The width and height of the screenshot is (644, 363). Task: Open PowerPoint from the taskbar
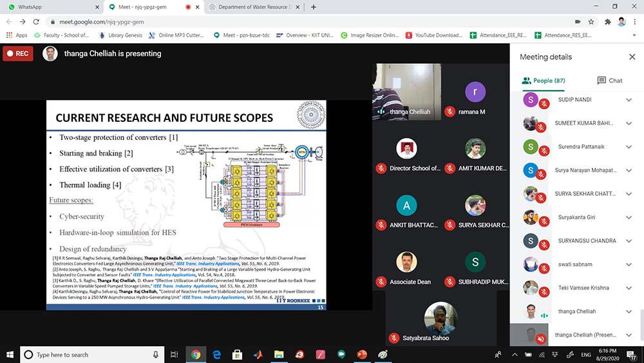click(361, 355)
